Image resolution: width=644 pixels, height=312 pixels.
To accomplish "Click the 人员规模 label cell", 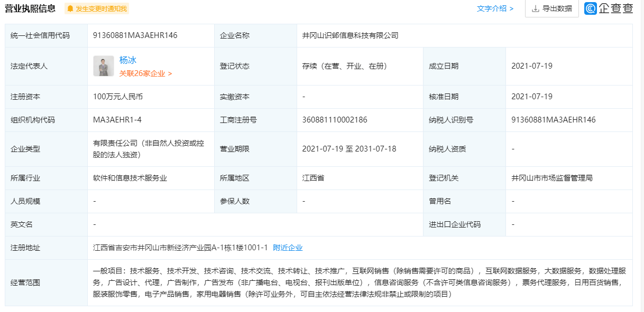I will 47,201.
